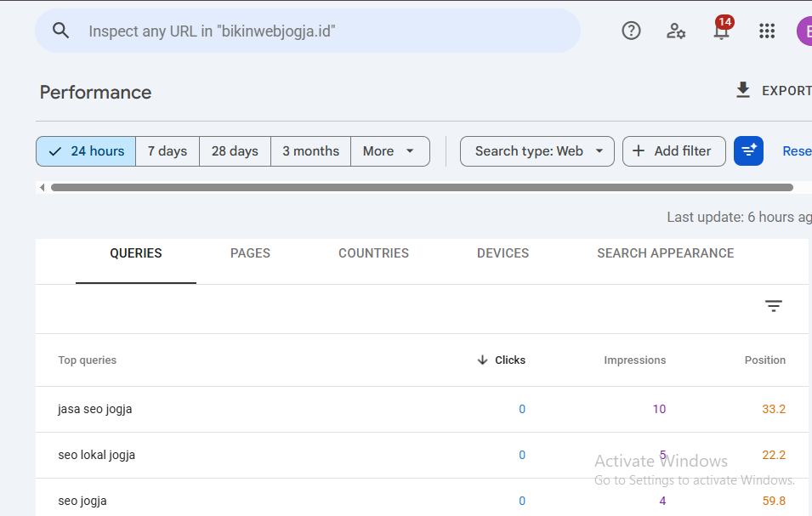Click the Top queries column header
The image size is (812, 516).
(x=87, y=360)
